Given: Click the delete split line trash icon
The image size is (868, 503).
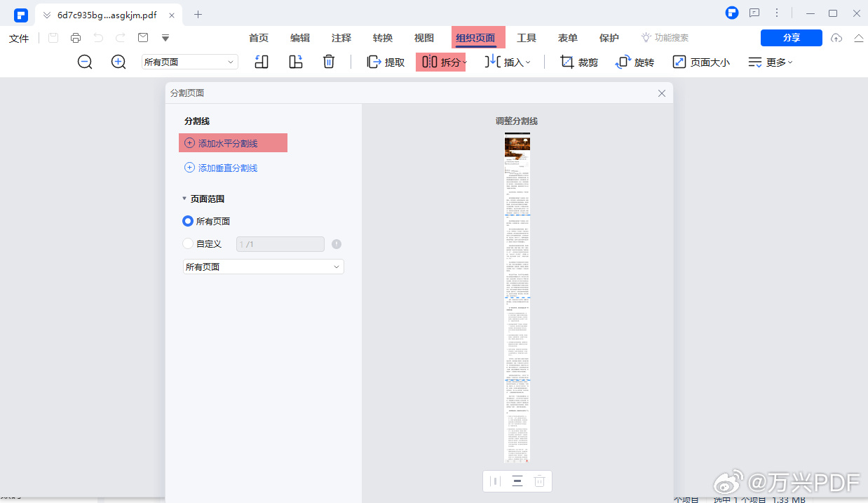Looking at the screenshot, I should 539,481.
